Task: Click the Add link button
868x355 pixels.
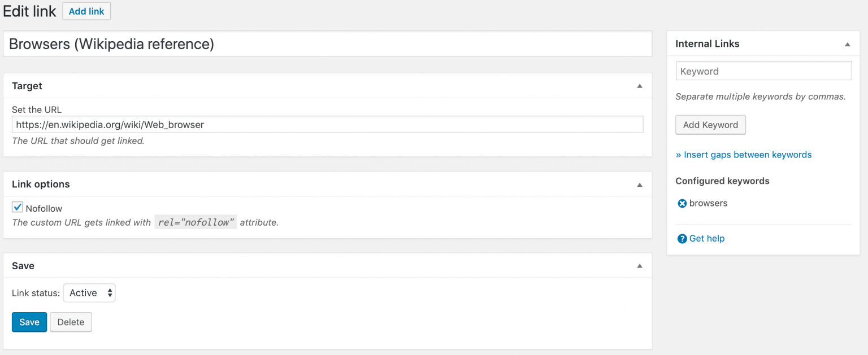Action: [86, 11]
